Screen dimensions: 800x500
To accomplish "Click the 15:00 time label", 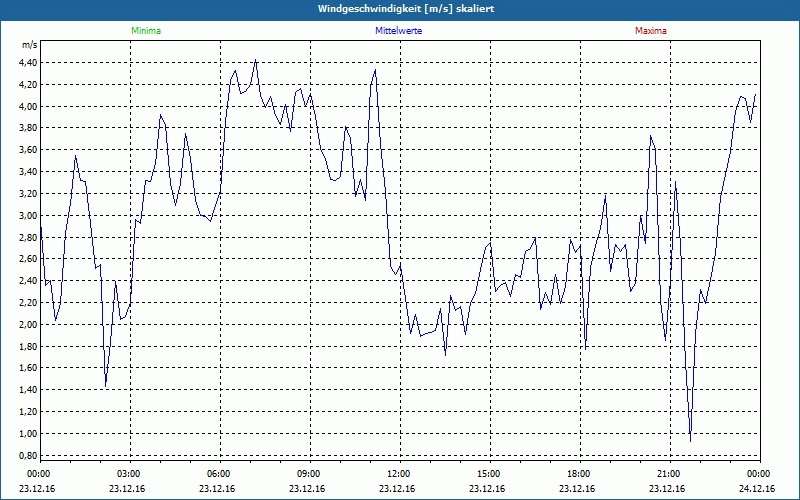I will (x=490, y=474).
